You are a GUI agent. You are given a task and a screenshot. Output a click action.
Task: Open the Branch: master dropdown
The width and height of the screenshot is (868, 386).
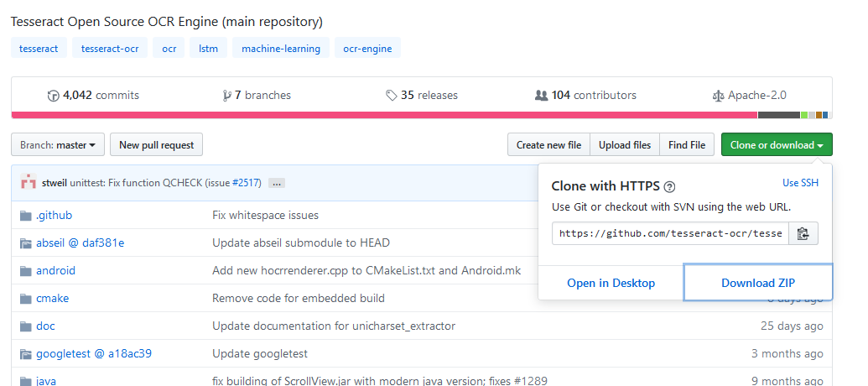(58, 145)
